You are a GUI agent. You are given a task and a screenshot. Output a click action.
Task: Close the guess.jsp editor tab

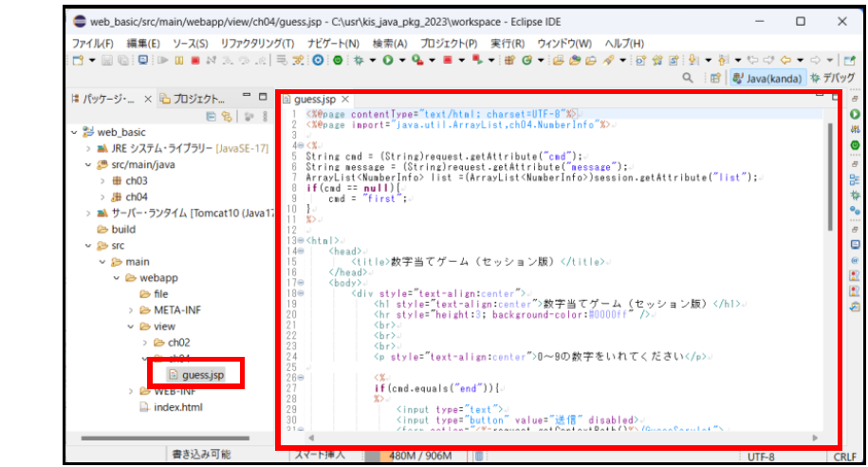click(x=346, y=100)
